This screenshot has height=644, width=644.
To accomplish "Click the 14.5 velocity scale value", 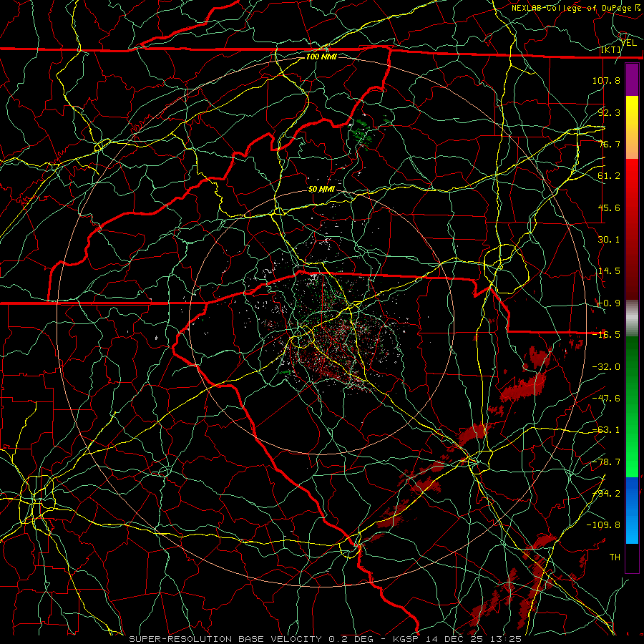I will pyautogui.click(x=609, y=271).
